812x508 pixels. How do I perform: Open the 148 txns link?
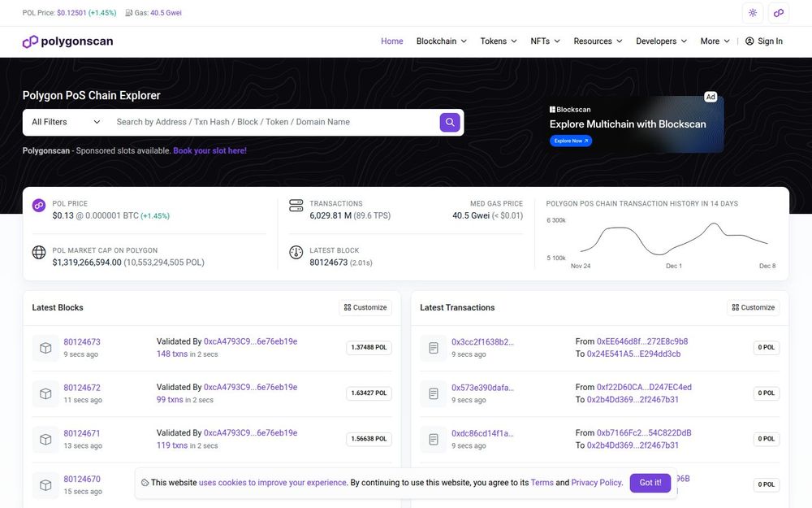coord(172,354)
